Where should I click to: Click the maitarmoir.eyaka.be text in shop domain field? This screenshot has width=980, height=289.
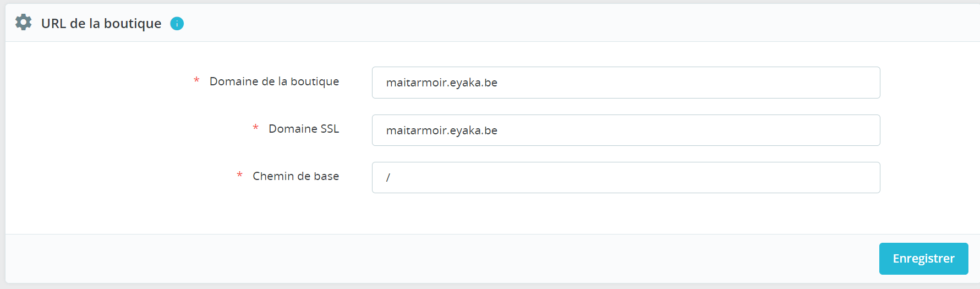coord(441,83)
